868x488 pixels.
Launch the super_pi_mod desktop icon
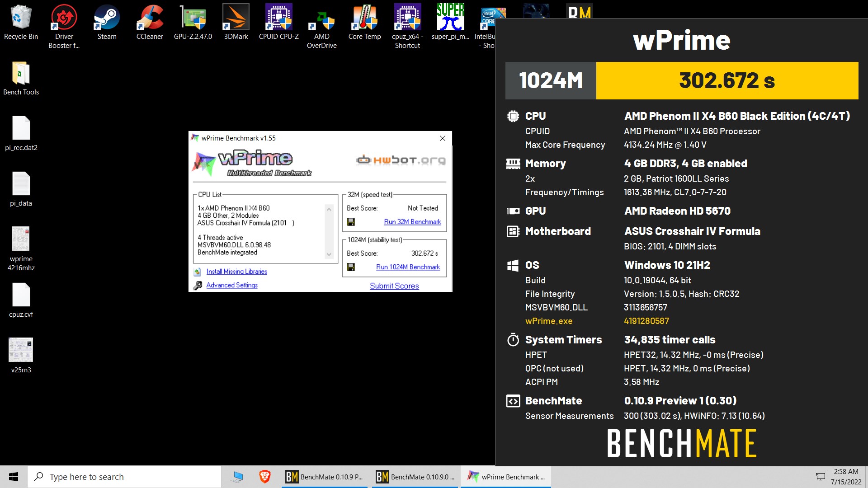450,23
